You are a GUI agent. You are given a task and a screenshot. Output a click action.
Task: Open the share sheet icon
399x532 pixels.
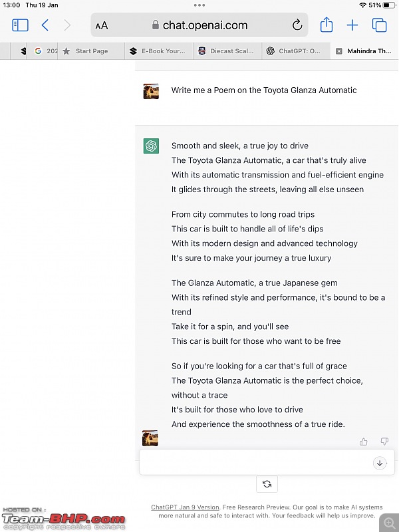tap(327, 25)
